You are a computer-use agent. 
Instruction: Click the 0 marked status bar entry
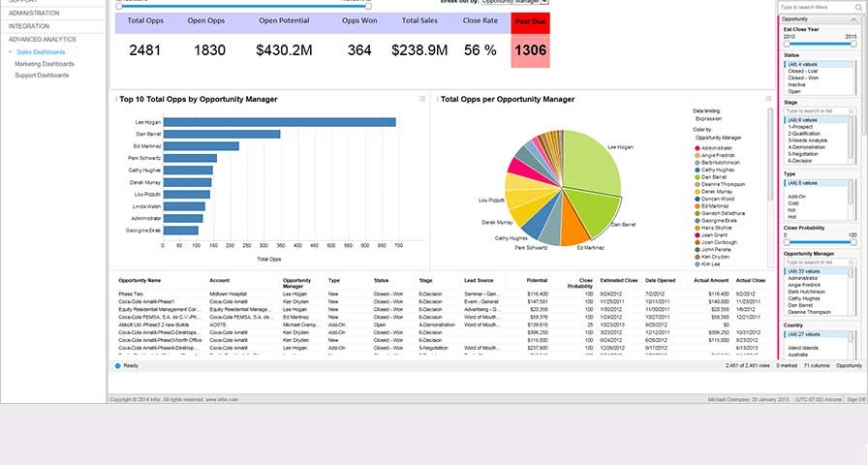point(787,366)
